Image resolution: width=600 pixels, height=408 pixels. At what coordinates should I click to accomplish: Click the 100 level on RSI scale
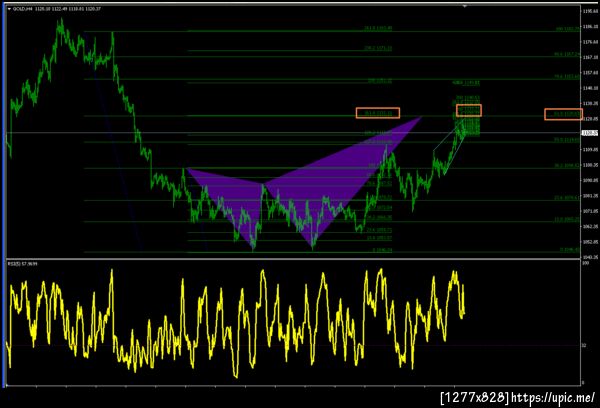[x=585, y=263]
